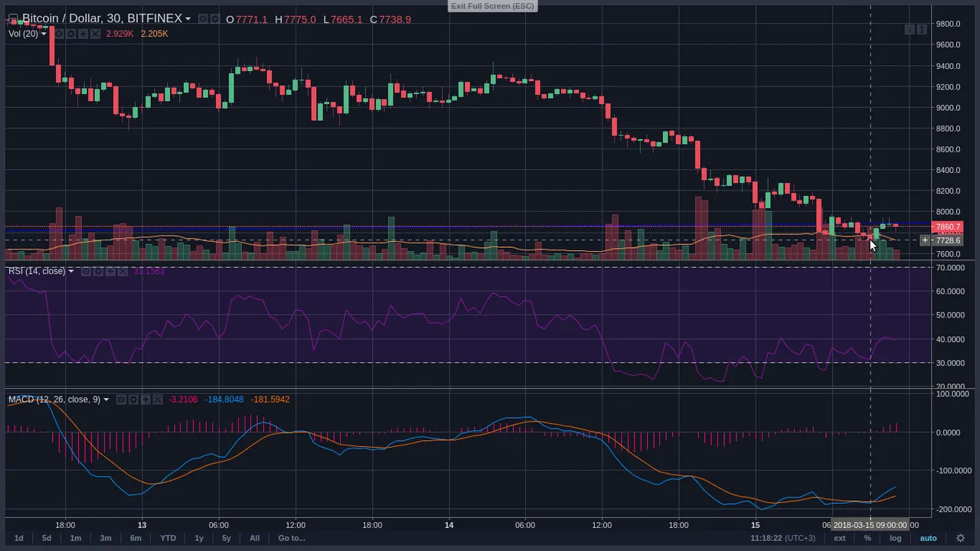
Task: Click the MACD line value -184.8048
Action: coord(224,399)
